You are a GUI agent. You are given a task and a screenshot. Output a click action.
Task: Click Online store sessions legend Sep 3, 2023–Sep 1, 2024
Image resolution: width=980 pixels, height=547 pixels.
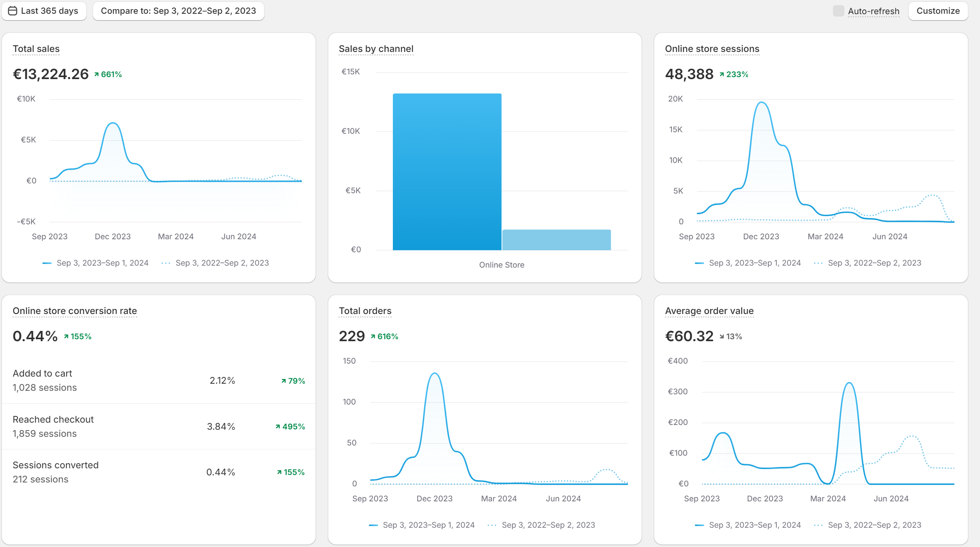coord(748,263)
